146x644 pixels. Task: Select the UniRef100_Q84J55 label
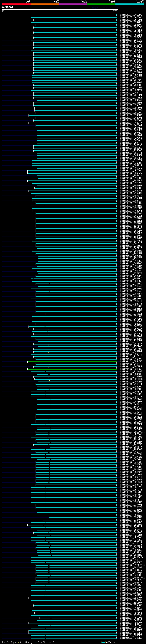[x=131, y=361]
